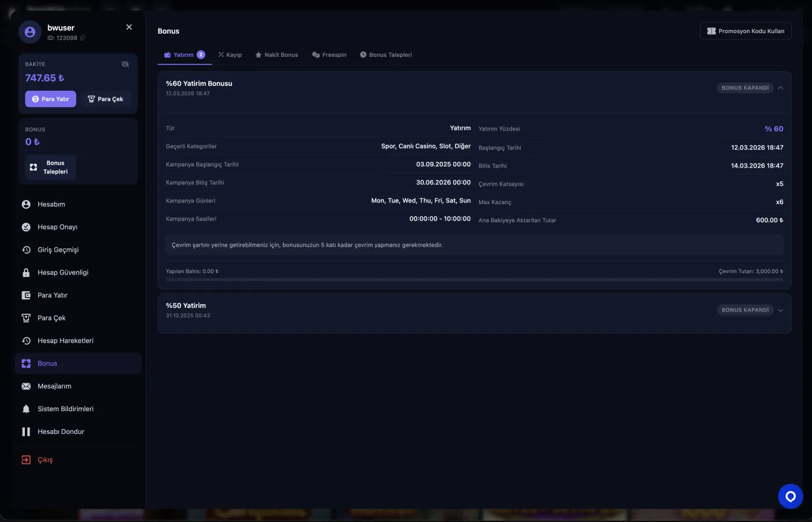
Task: Expand the %50 Yatirim bonus card
Action: coord(781,310)
